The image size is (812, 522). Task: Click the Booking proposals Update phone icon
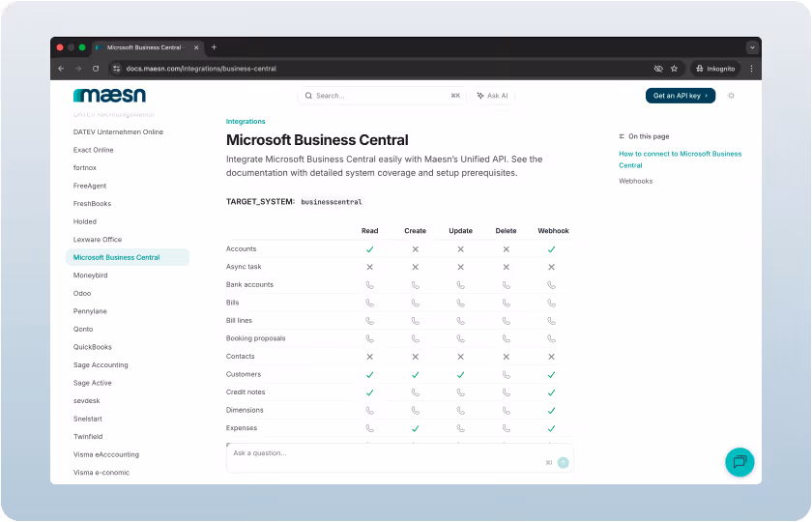[460, 338]
